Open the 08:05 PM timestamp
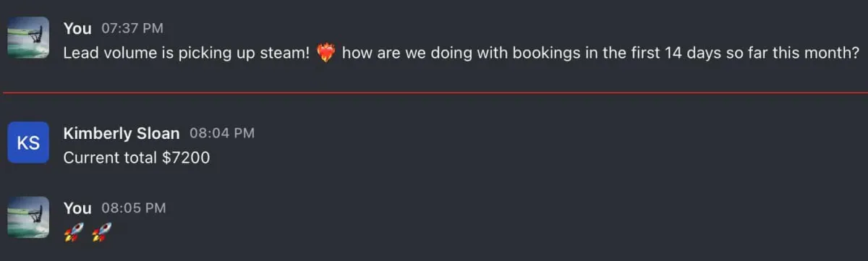Screen dimensions: 868x261 (x=134, y=208)
